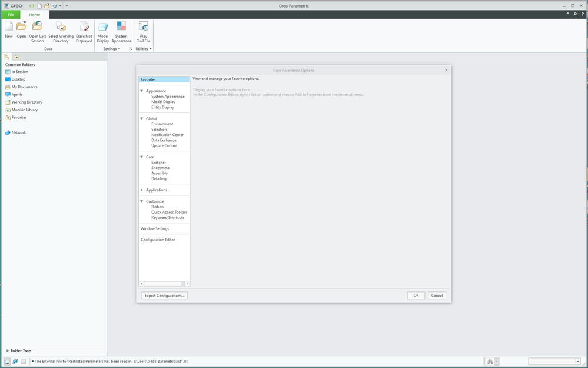Toggle the navigator pane status bar icon
The image size is (588, 368).
tap(6, 362)
